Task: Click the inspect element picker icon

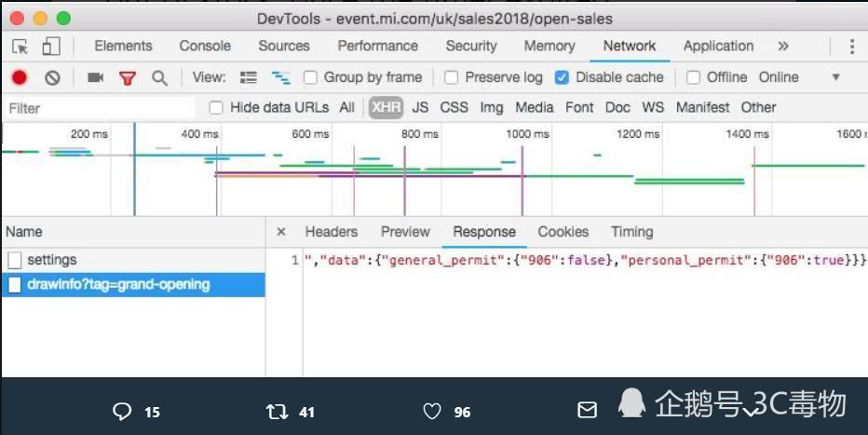Action: [x=20, y=47]
